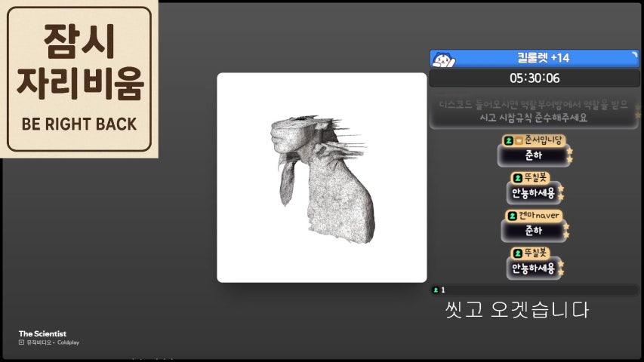Click the 준하 chat bubble under 켄마naver
The image size is (644, 362).
click(534, 231)
